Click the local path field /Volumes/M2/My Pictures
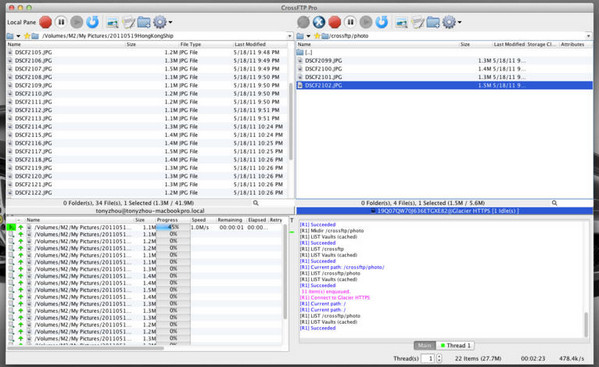Screen dimensions: 599x367 pos(164,36)
